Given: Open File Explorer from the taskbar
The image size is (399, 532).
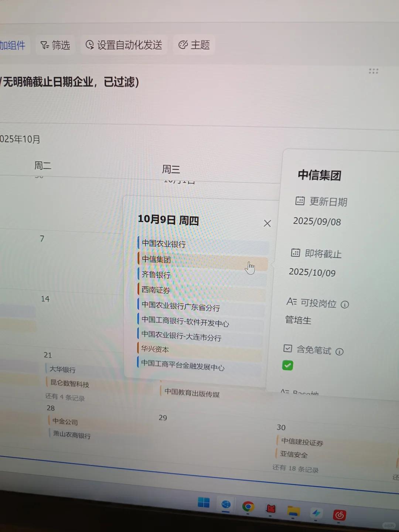Looking at the screenshot, I should [x=293, y=511].
